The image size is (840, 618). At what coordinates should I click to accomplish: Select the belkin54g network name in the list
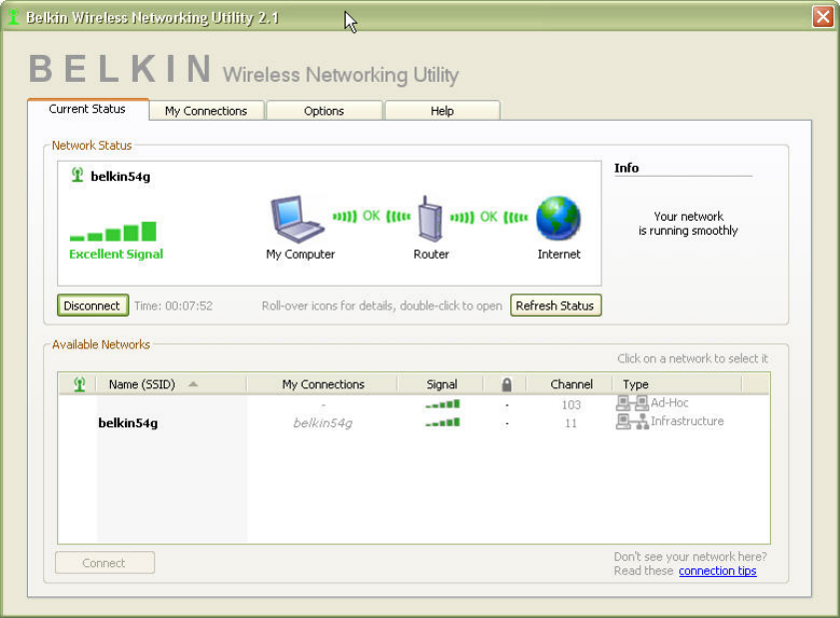pyautogui.click(x=128, y=423)
